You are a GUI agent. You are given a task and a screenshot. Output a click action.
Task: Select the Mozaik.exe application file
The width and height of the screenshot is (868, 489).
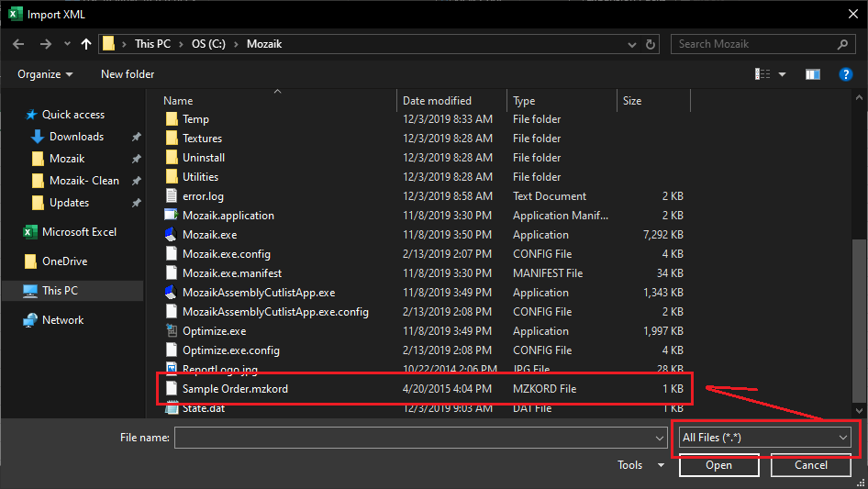(x=209, y=235)
